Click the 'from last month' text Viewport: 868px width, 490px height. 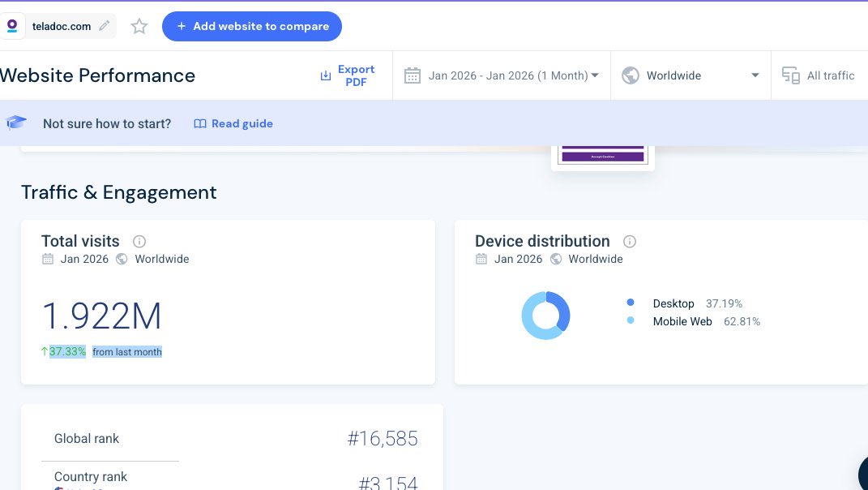[x=126, y=351]
